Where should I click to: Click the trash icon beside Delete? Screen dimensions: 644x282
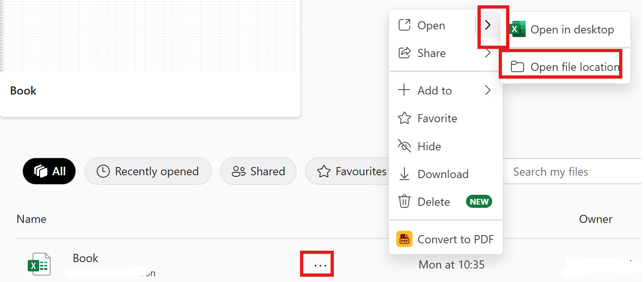(404, 201)
